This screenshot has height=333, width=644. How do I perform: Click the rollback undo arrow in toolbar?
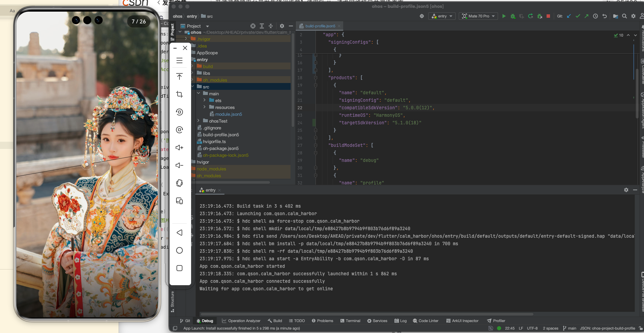click(604, 16)
